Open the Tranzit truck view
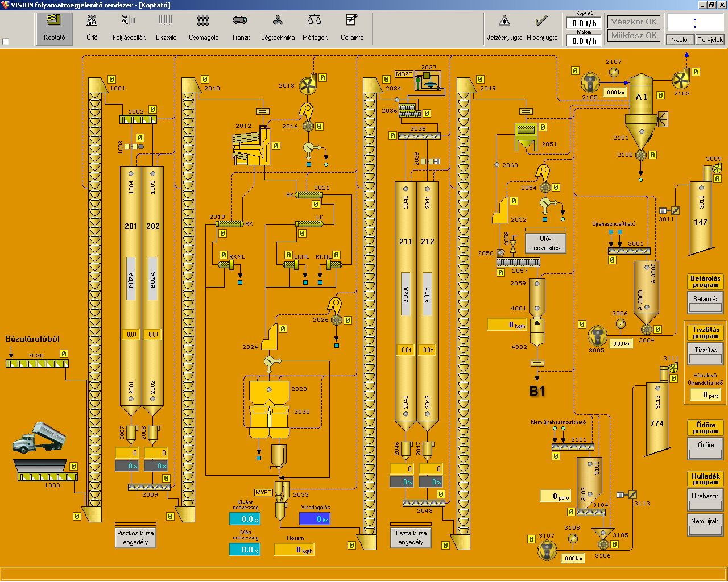 240,27
